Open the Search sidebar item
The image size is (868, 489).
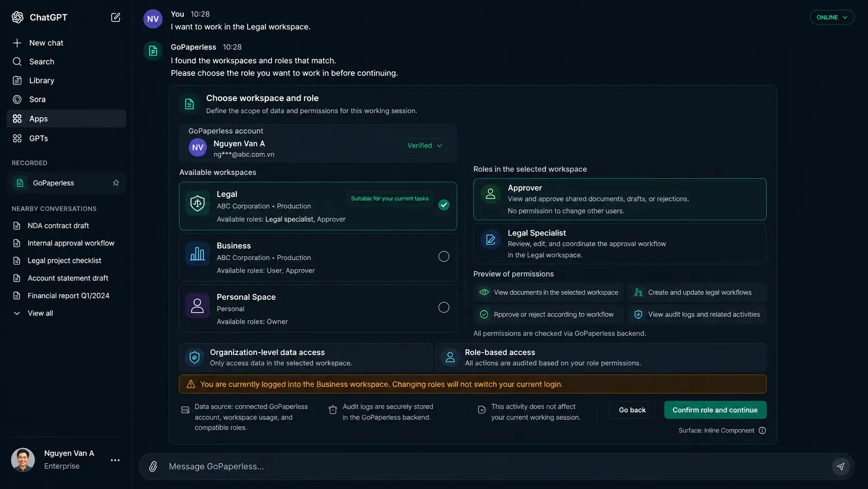point(66,61)
